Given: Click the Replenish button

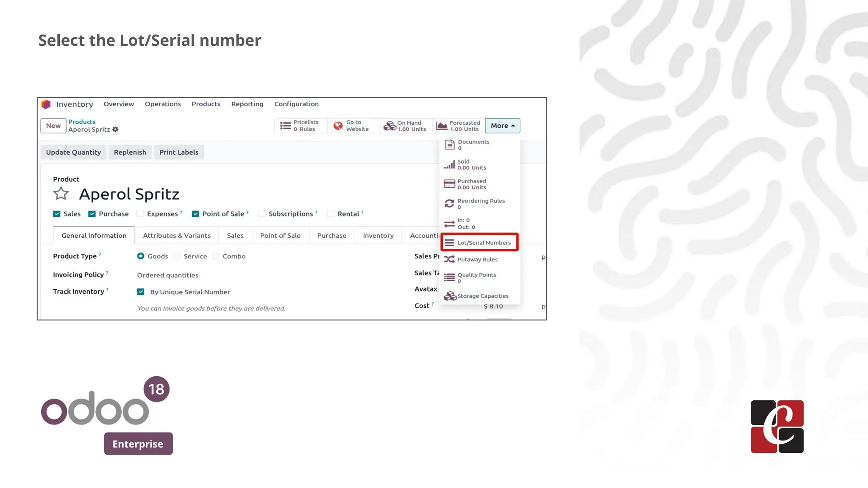Looking at the screenshot, I should (130, 152).
